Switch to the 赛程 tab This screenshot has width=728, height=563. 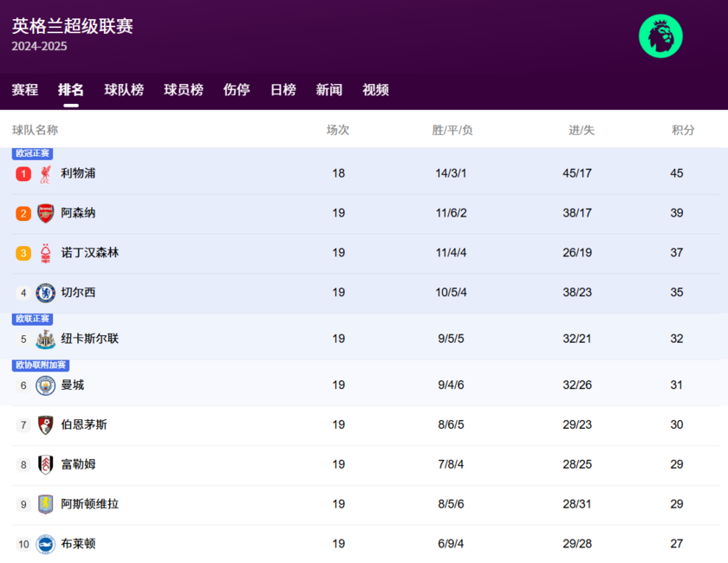coord(25,89)
